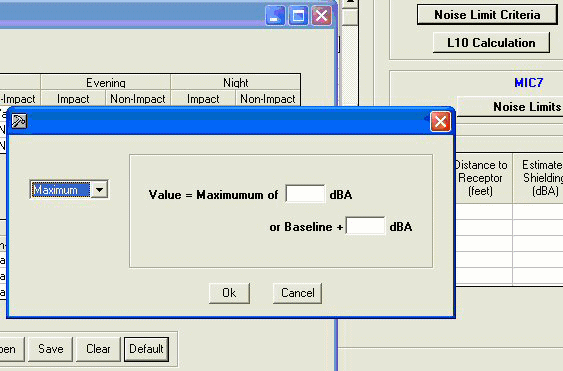Click the Night column header
Image resolution: width=563 pixels, height=371 pixels.
pyautogui.click(x=236, y=83)
